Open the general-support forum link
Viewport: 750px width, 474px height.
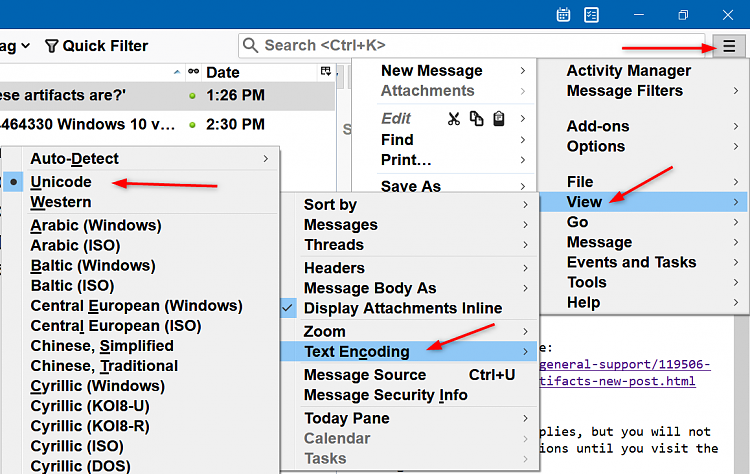(637, 367)
